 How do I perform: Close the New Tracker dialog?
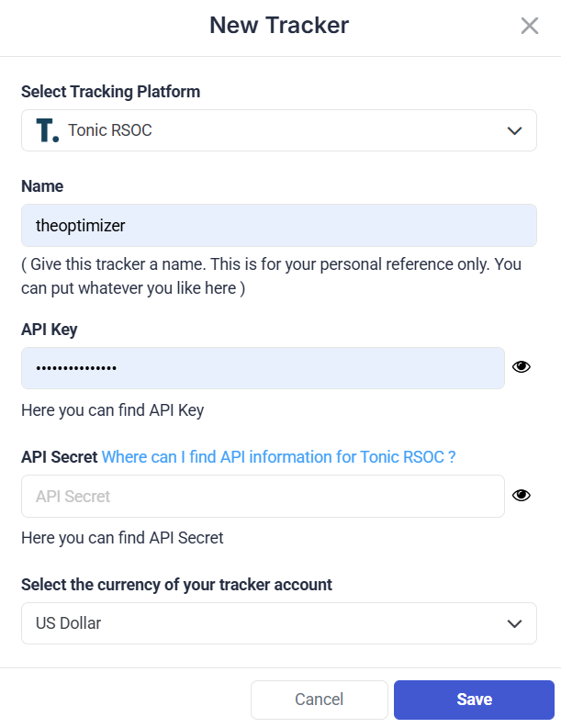tap(530, 26)
